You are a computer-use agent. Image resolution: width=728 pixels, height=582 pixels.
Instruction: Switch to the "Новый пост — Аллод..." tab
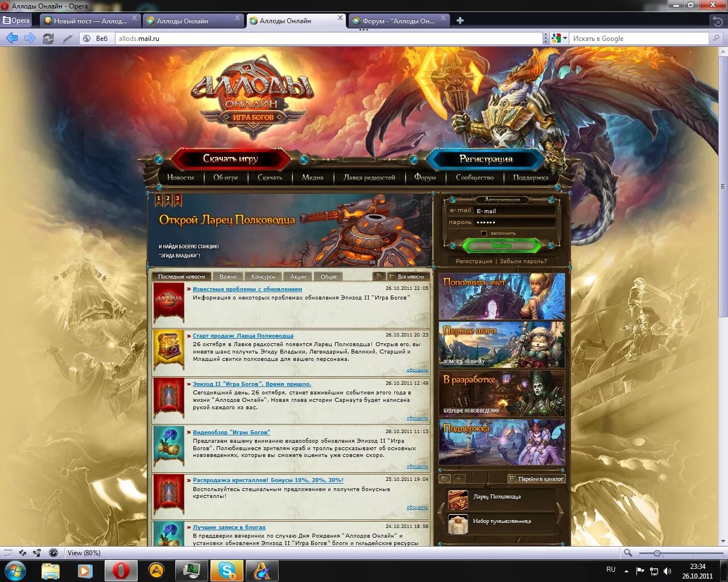(x=90, y=20)
